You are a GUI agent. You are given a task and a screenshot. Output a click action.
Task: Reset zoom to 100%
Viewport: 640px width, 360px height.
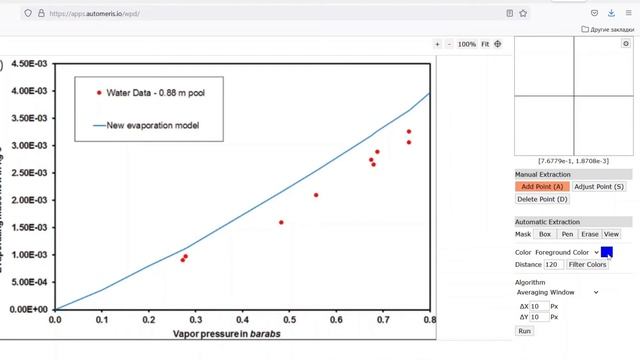467,44
